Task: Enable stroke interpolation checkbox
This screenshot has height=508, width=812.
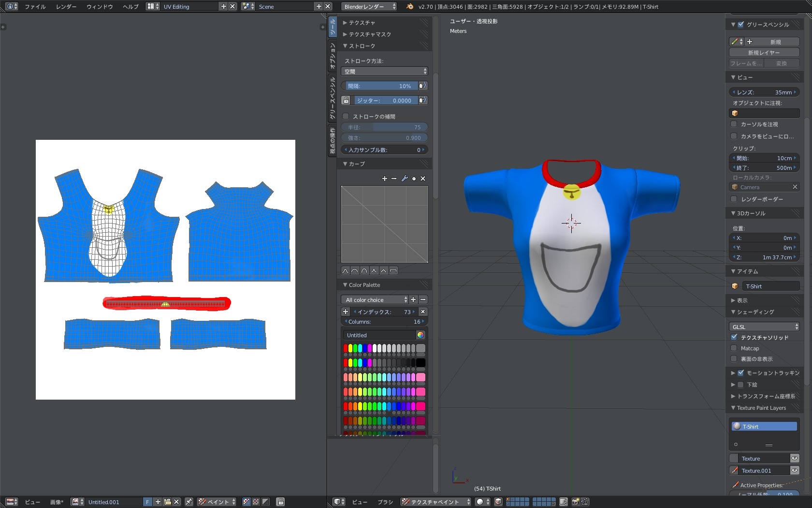Action: tap(346, 116)
